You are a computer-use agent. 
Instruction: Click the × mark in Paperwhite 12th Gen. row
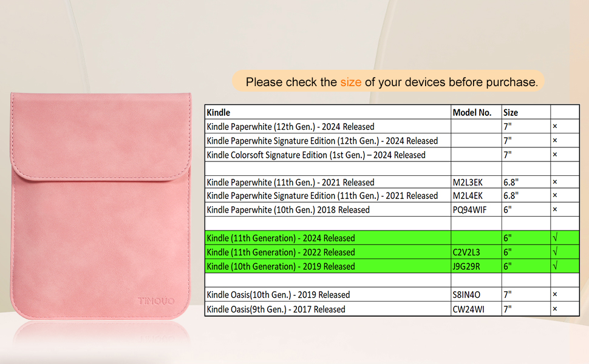tap(555, 126)
